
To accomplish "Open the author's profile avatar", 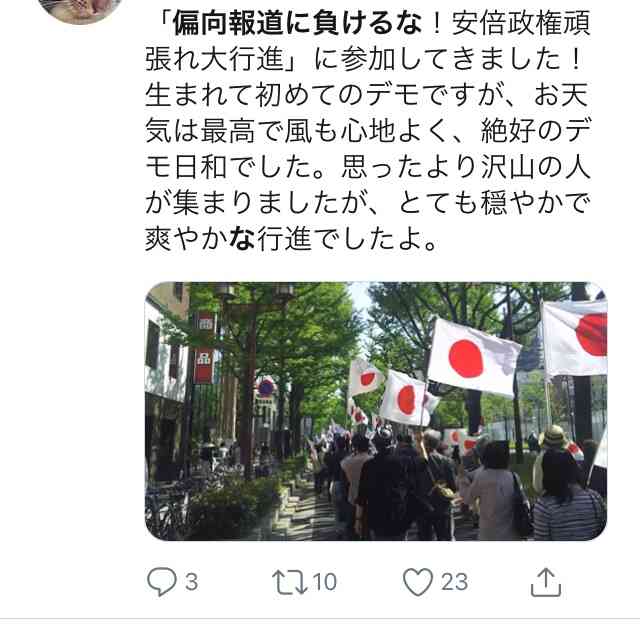I will (x=80, y=10).
